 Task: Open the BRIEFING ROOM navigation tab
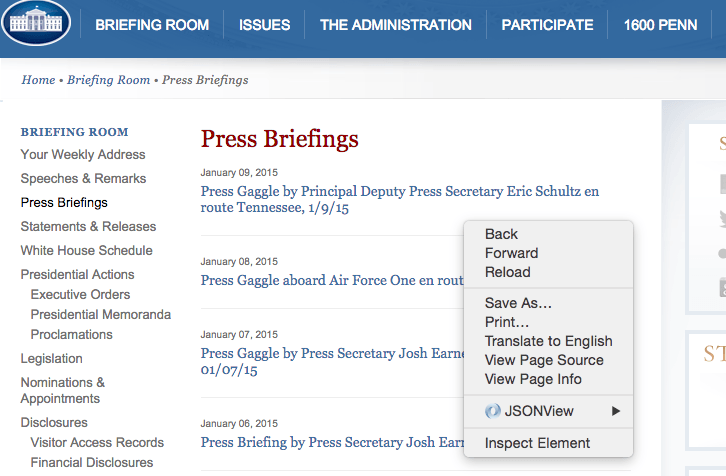[x=152, y=25]
